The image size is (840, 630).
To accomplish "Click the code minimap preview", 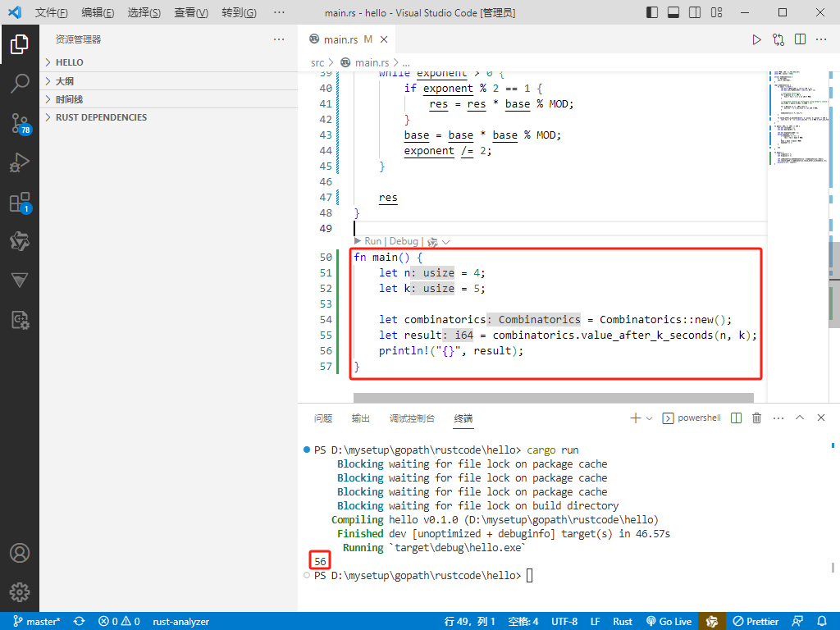I will point(798,118).
